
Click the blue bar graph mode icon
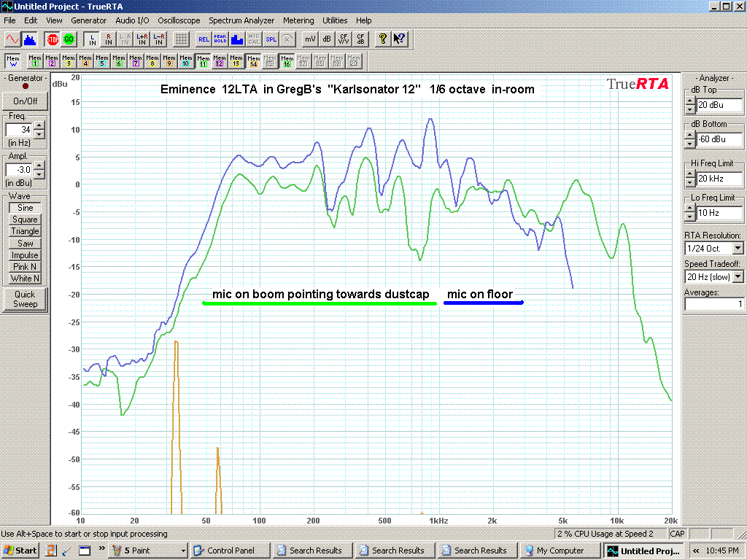coord(237,39)
